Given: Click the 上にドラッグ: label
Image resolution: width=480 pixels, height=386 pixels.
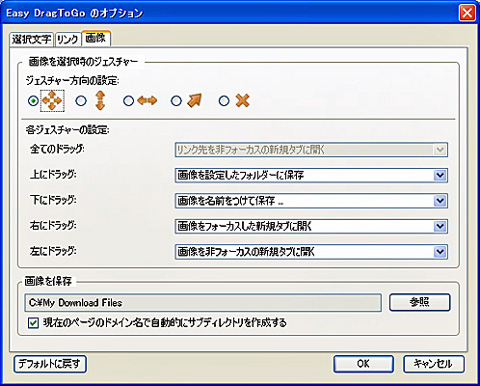Looking at the screenshot, I should point(53,174).
